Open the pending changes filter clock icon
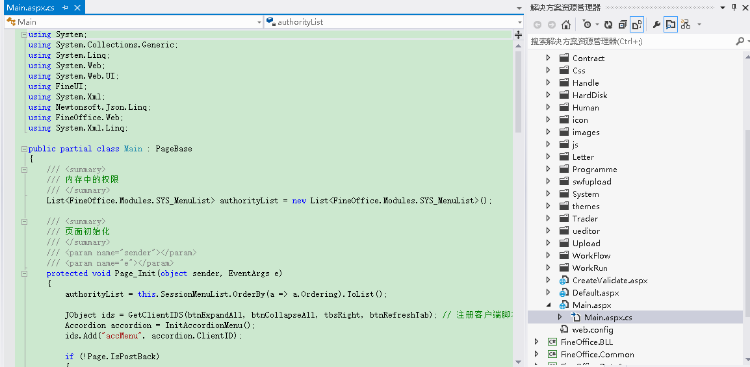The width and height of the screenshot is (750, 367). pos(587,24)
